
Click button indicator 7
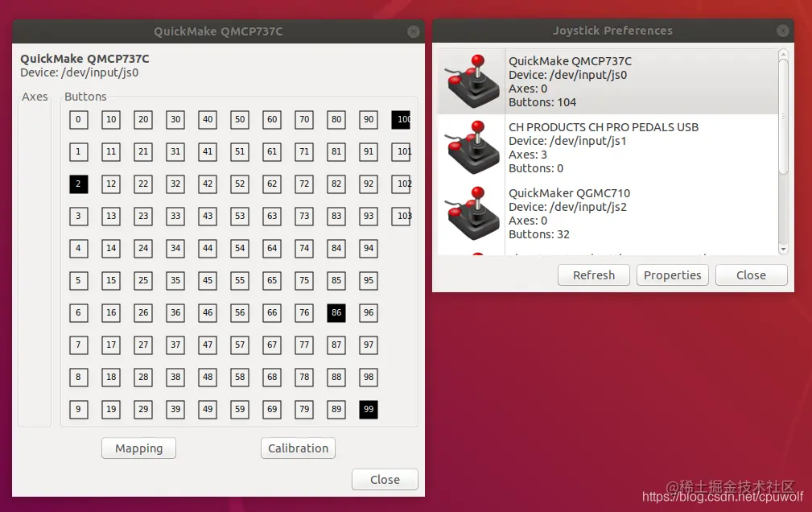tap(79, 345)
